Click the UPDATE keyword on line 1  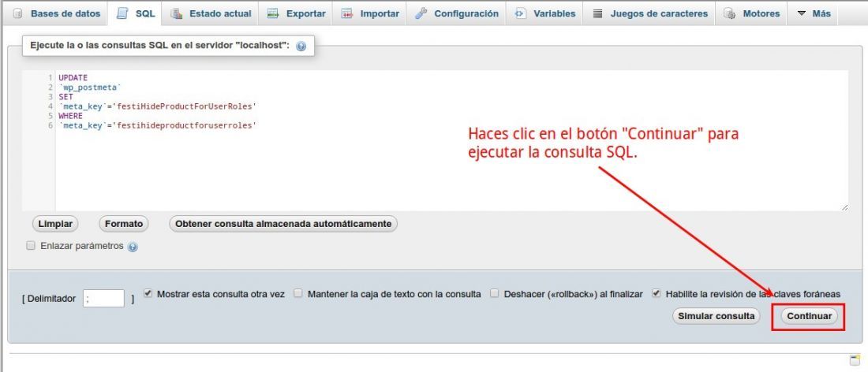click(73, 78)
